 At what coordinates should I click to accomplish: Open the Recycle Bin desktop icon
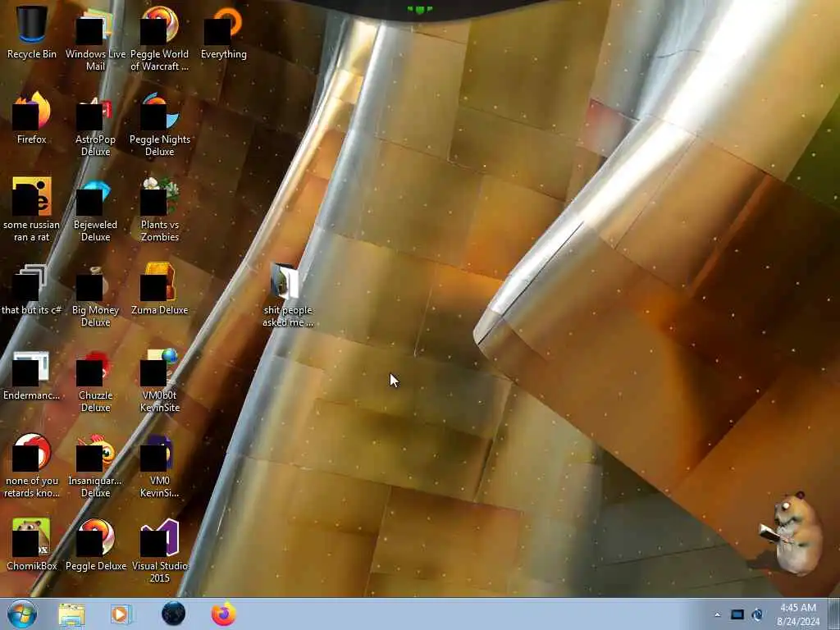click(32, 32)
